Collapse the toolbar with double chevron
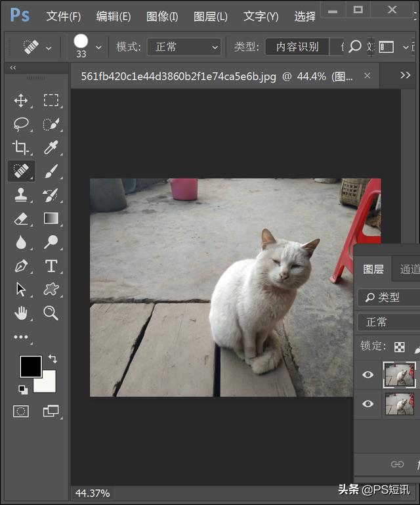This screenshot has height=505, width=420. 13,68
